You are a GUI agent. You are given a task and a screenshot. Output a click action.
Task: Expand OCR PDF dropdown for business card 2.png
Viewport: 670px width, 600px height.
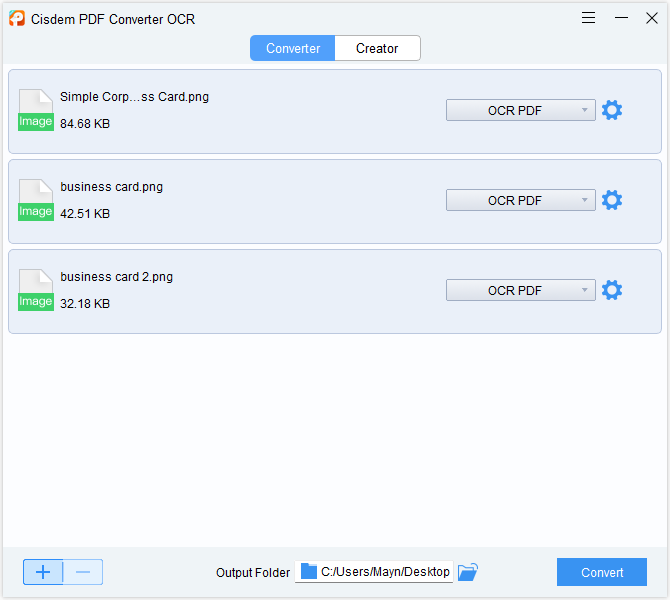(520, 290)
